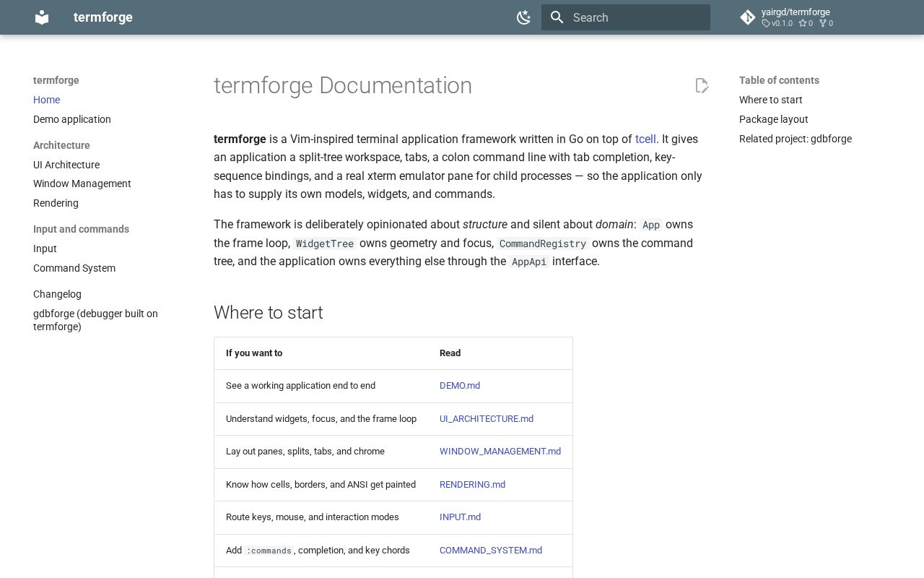Viewport: 924px width, 578px height.
Task: Click the "If you want to" column header
Action: point(254,353)
